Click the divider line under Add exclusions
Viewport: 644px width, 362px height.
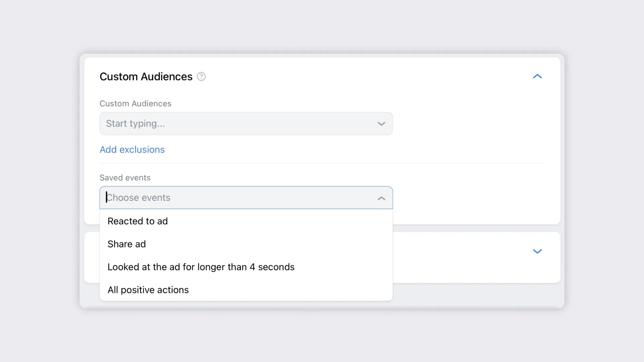pyautogui.click(x=322, y=163)
